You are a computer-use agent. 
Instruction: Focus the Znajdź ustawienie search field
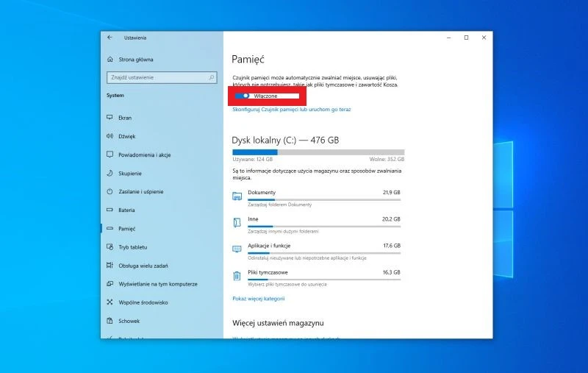[162, 77]
